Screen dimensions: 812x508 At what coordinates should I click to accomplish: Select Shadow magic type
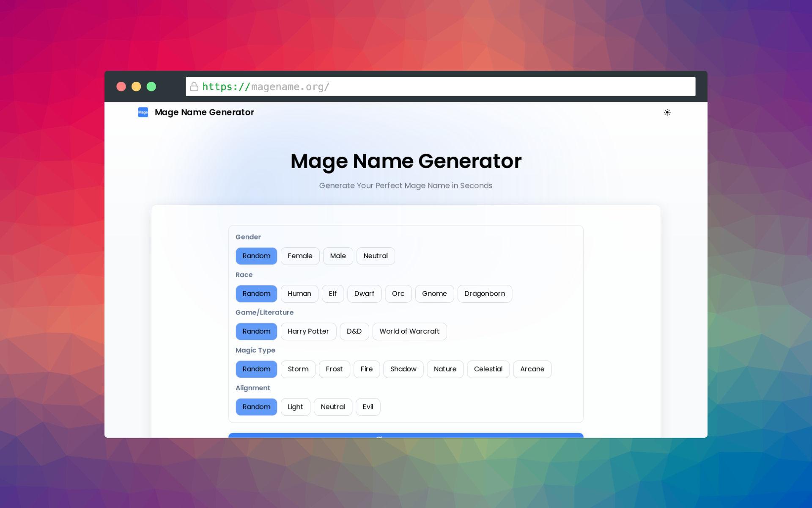tap(403, 369)
